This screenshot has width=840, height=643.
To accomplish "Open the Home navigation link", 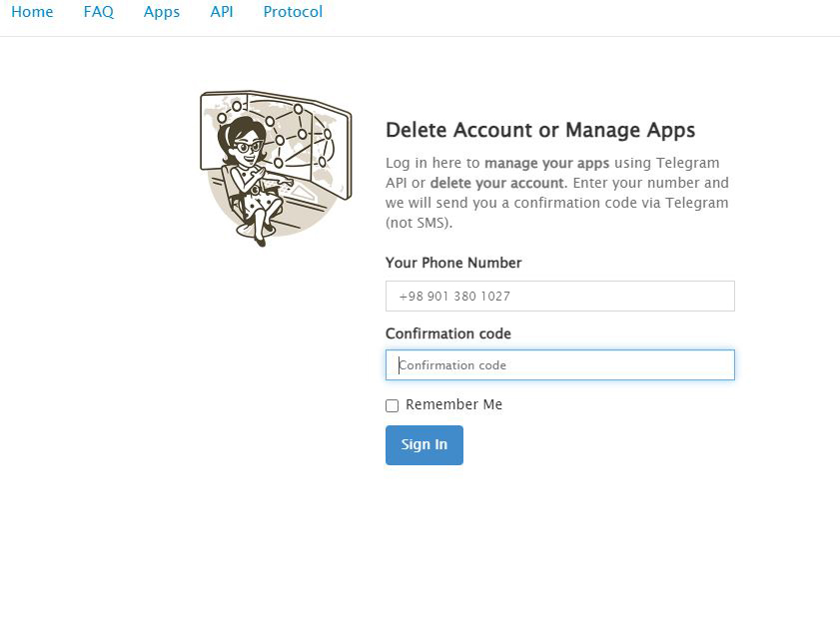I will (32, 12).
